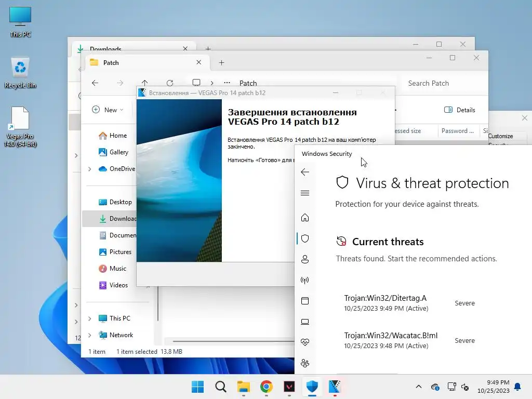Image resolution: width=532 pixels, height=399 pixels.
Task: Open Account protection person icon
Action: (304, 259)
